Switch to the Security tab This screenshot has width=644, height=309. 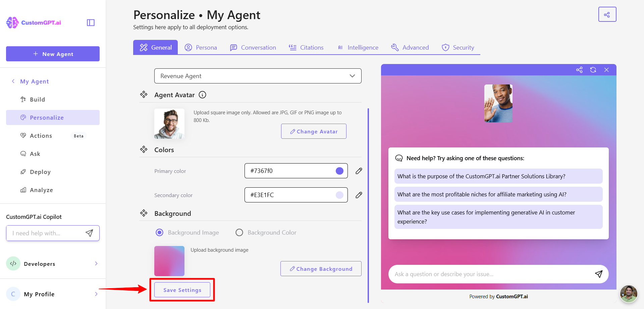point(458,47)
